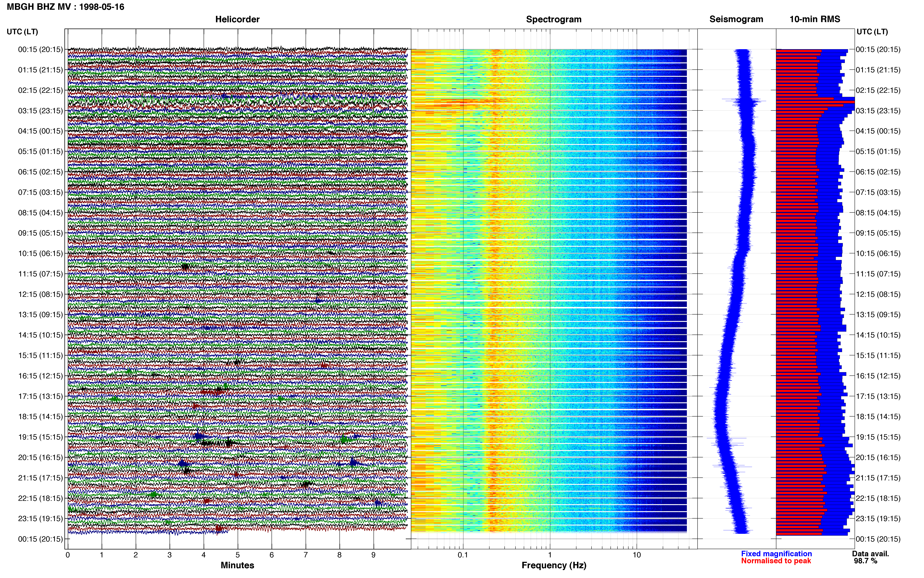This screenshot has height=578, width=924.
Task: Click the bottom-left time label '00:15 (20:15)'
Action: click(41, 539)
